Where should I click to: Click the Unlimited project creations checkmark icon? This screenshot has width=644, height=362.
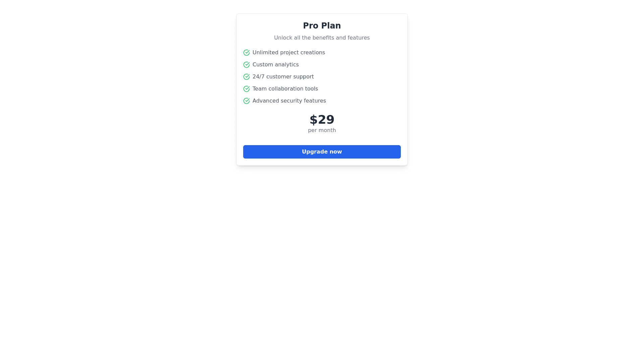[247, 53]
